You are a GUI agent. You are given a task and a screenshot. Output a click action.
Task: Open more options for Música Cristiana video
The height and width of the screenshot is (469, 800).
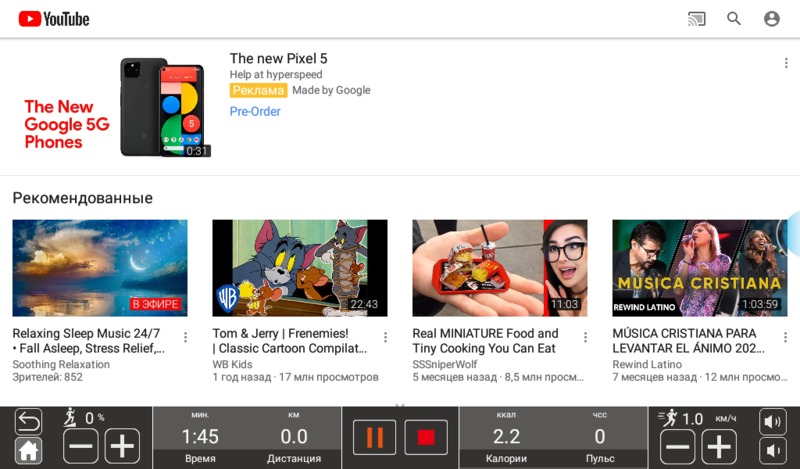pyautogui.click(x=785, y=337)
